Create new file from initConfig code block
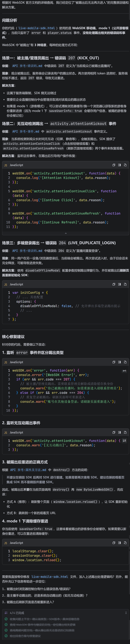The width and height of the screenshot is (130, 644). pos(125,284)
